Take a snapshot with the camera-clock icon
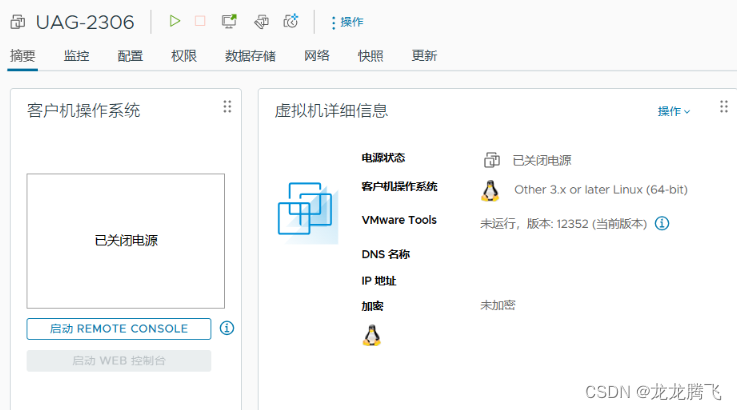This screenshot has height=410, width=737. pos(291,21)
